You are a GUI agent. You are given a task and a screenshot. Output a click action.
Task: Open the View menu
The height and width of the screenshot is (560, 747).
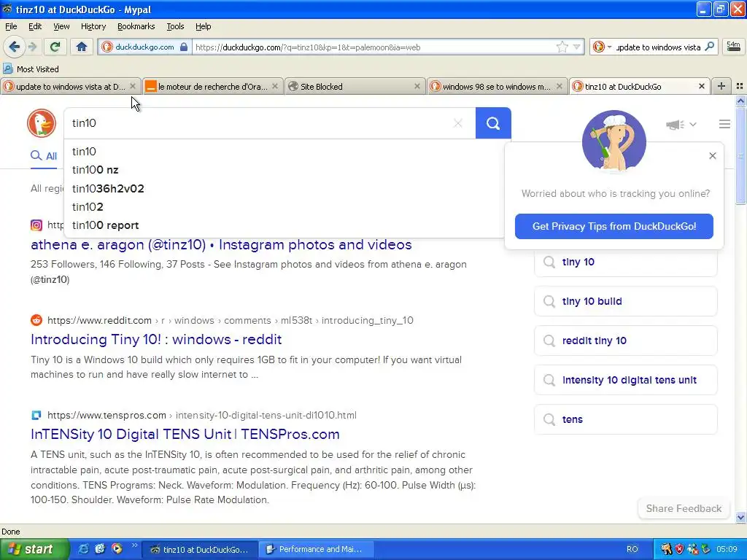pyautogui.click(x=61, y=26)
